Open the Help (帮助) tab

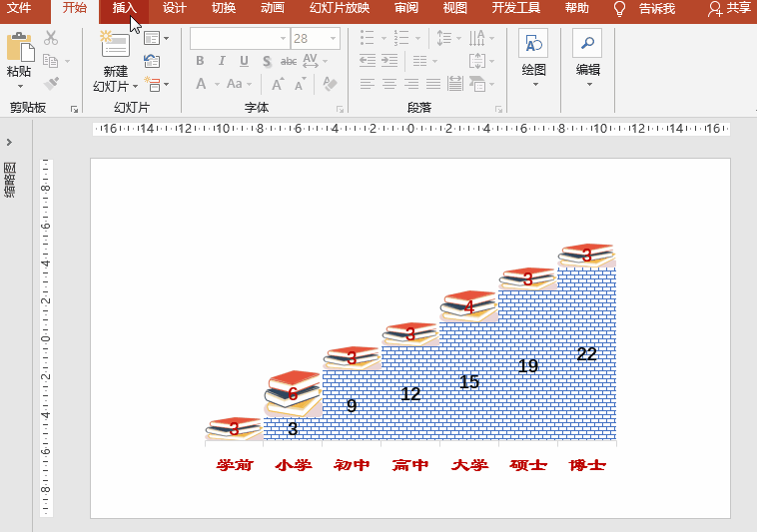[577, 8]
